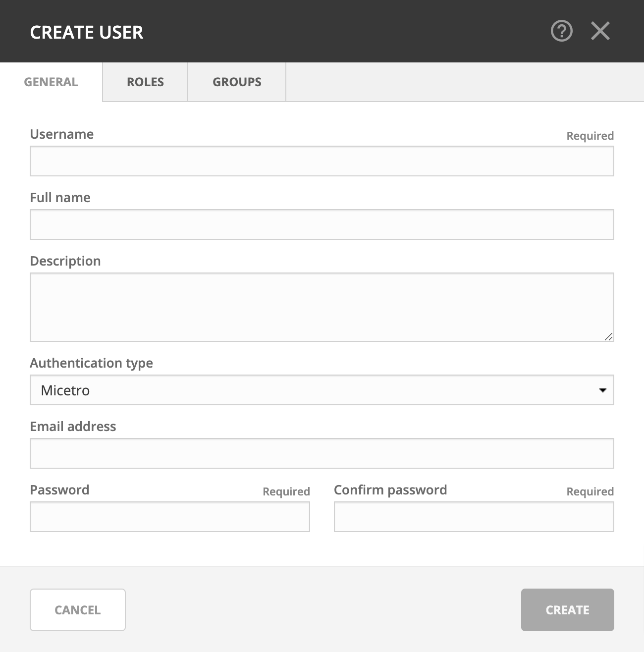Select the General tab
Viewport: 644px width, 652px height.
[x=51, y=82]
